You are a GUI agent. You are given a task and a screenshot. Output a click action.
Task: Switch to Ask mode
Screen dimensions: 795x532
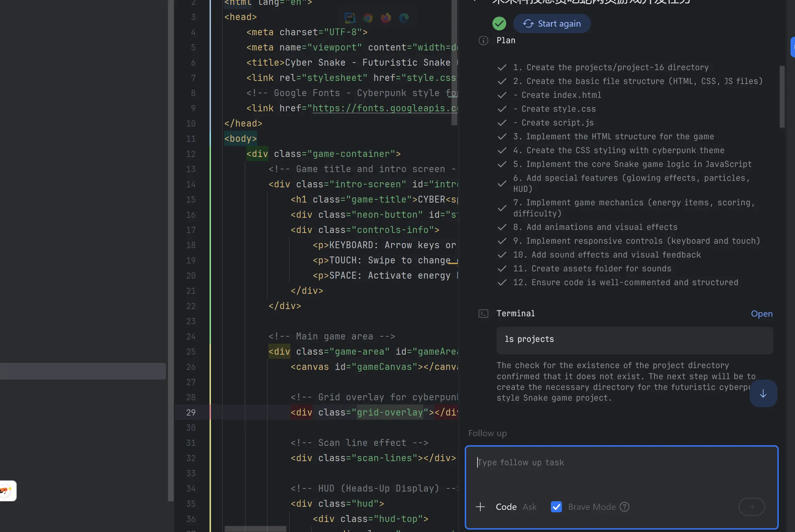click(529, 507)
